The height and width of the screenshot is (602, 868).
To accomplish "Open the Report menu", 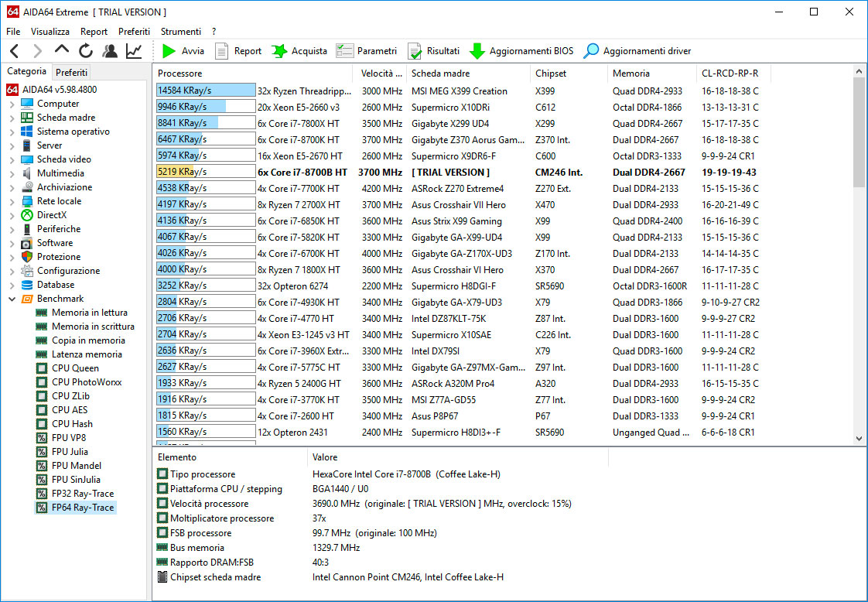I will (x=94, y=32).
